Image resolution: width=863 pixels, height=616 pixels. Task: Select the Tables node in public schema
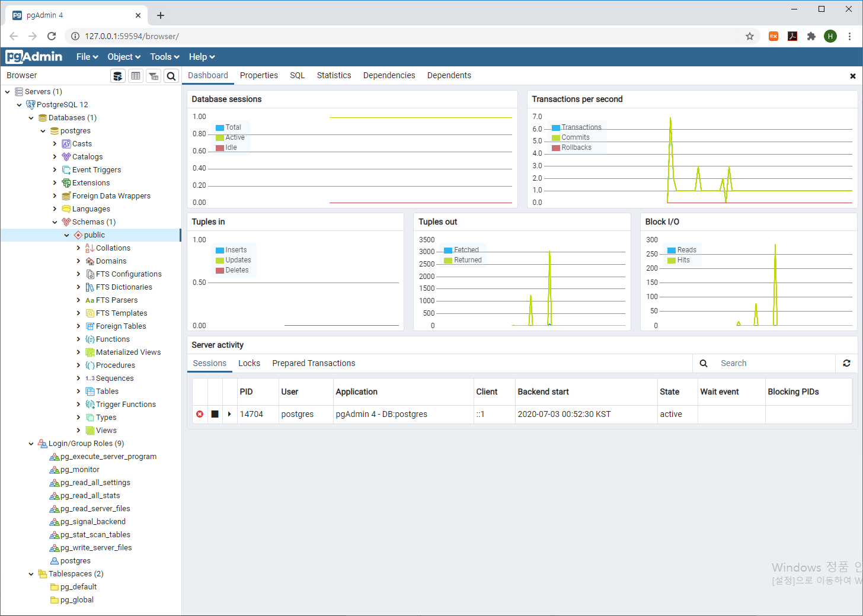[107, 392]
